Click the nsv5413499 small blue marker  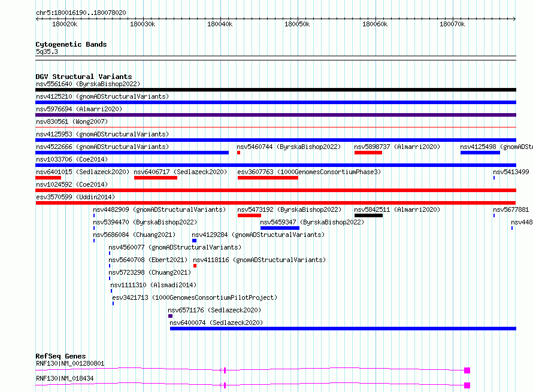[494, 178]
